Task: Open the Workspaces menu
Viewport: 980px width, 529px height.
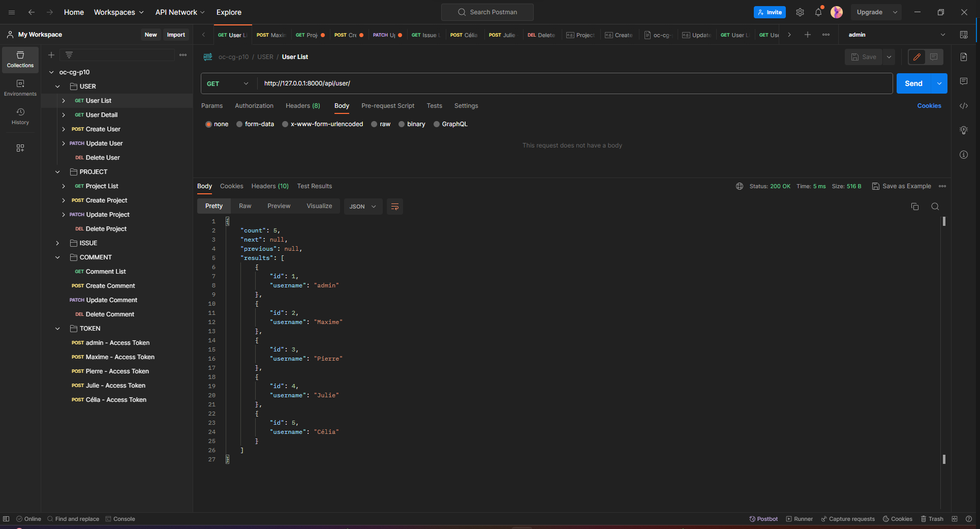Action: 118,12
